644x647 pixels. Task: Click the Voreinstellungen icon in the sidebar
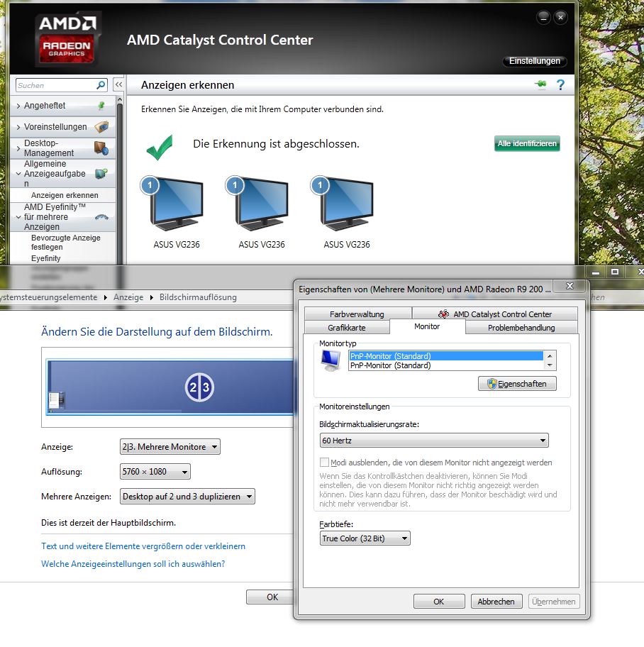tap(101, 127)
